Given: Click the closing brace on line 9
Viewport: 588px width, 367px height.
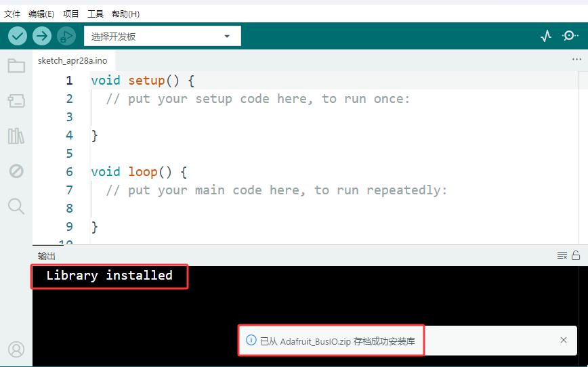Looking at the screenshot, I should 95,227.
